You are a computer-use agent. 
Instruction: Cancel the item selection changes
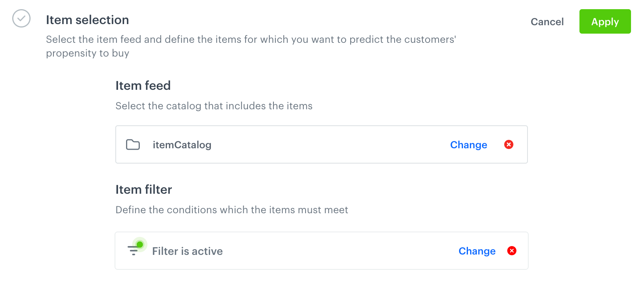pyautogui.click(x=547, y=21)
